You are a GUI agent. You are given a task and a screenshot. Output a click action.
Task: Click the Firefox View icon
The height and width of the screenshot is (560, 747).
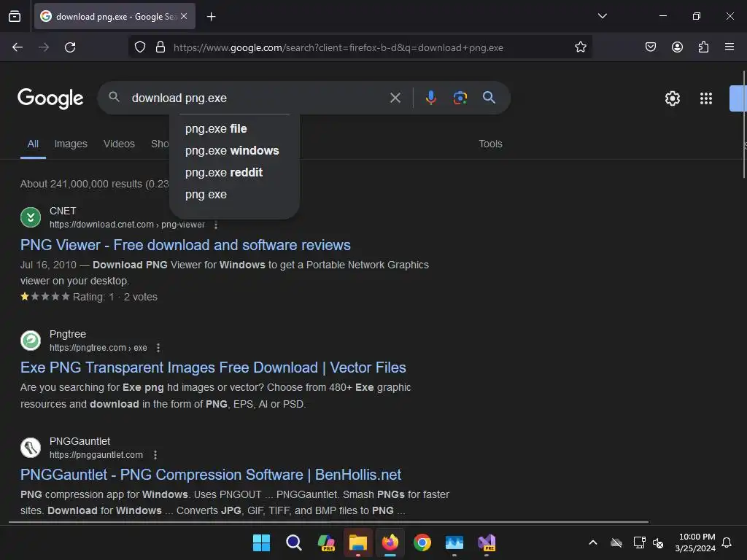point(15,17)
